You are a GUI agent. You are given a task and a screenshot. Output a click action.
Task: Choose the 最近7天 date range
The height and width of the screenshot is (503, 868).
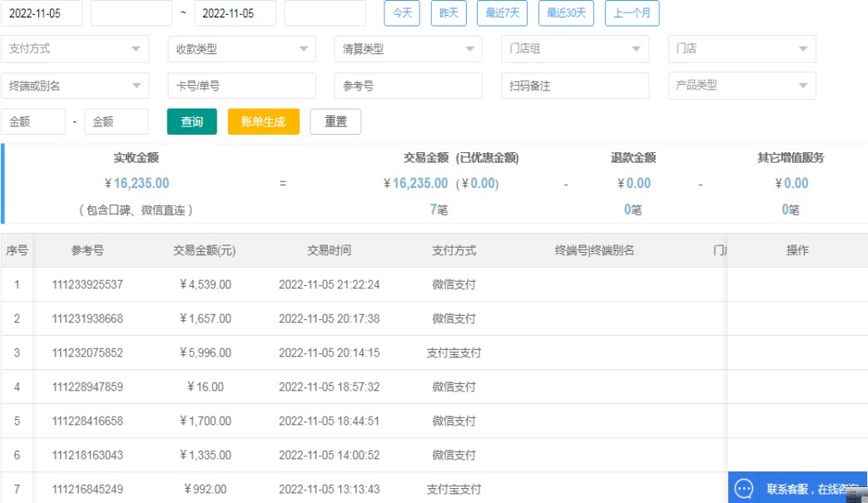click(503, 13)
